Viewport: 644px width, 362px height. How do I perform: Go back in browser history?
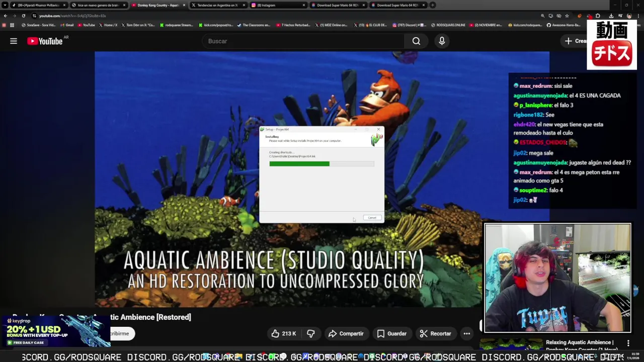pyautogui.click(x=6, y=16)
